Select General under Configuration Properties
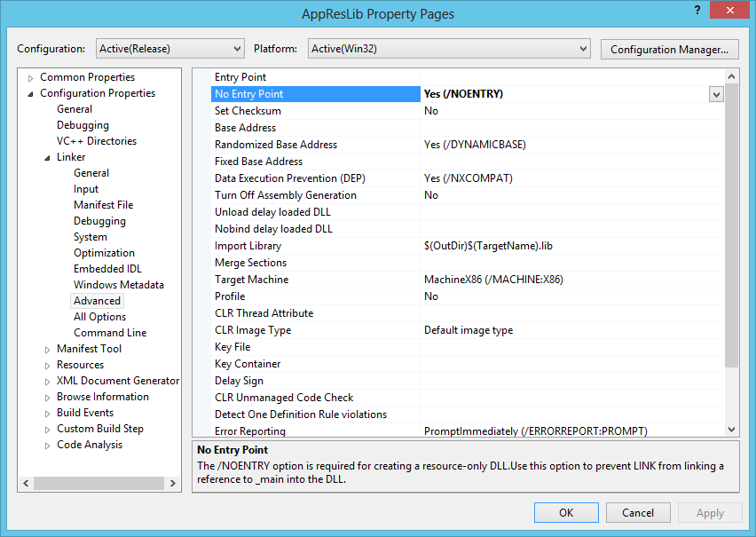 click(x=75, y=109)
